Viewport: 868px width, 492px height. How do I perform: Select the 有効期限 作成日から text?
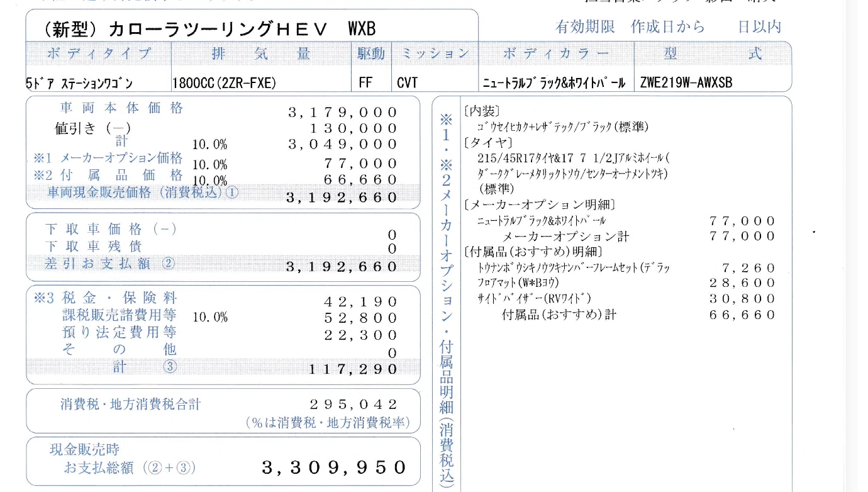[630, 26]
